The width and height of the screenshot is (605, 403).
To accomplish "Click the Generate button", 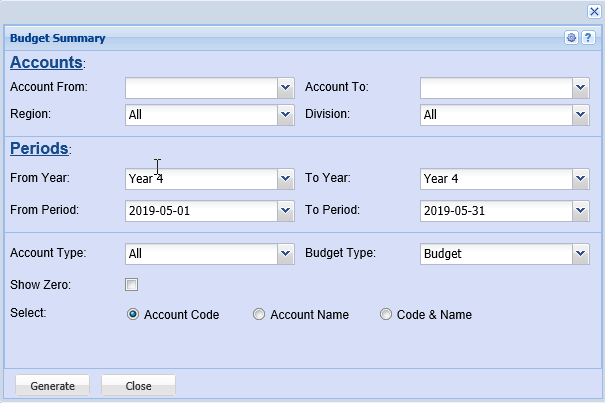I will (52, 385).
